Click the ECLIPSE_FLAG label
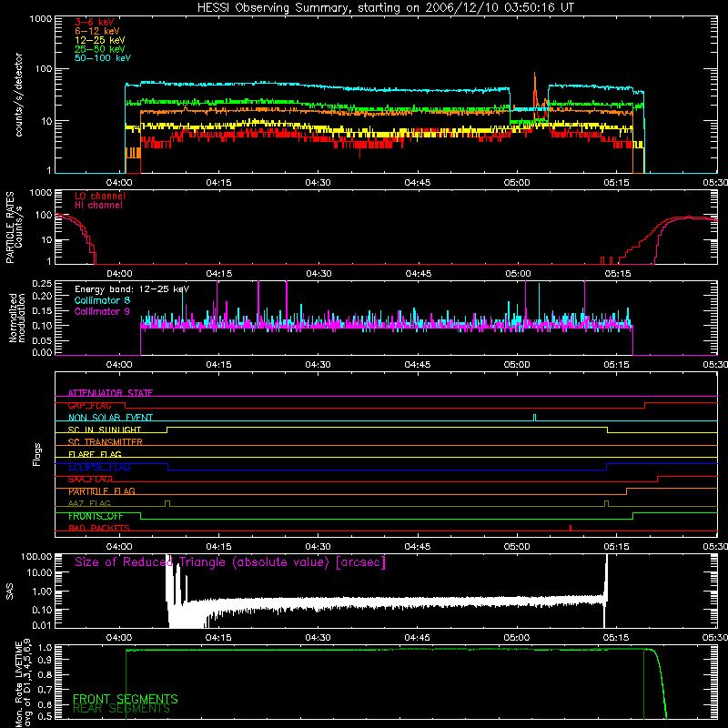Screen dimensions: 728x728 [x=99, y=467]
